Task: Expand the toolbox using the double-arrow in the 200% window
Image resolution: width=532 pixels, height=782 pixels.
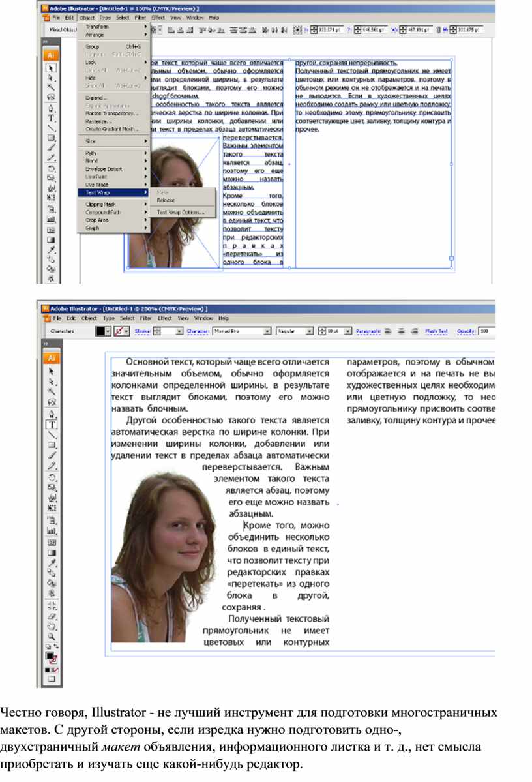Action: pyautogui.click(x=46, y=344)
